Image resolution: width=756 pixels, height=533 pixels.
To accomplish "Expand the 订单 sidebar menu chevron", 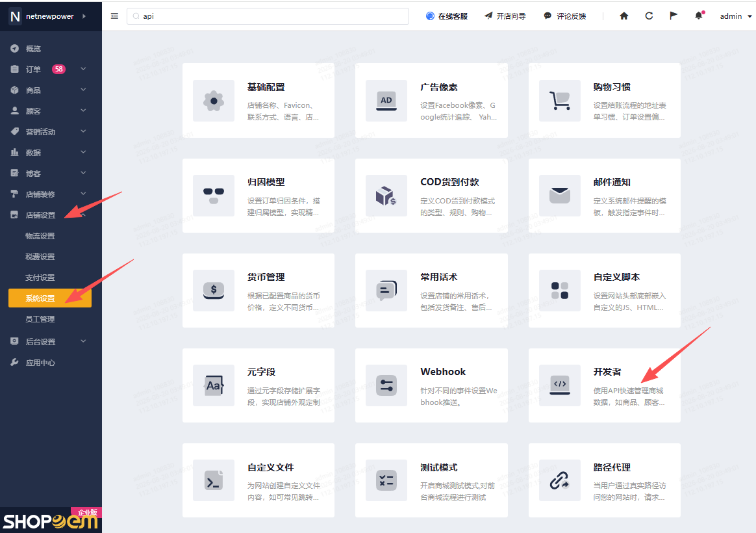I will coord(83,69).
